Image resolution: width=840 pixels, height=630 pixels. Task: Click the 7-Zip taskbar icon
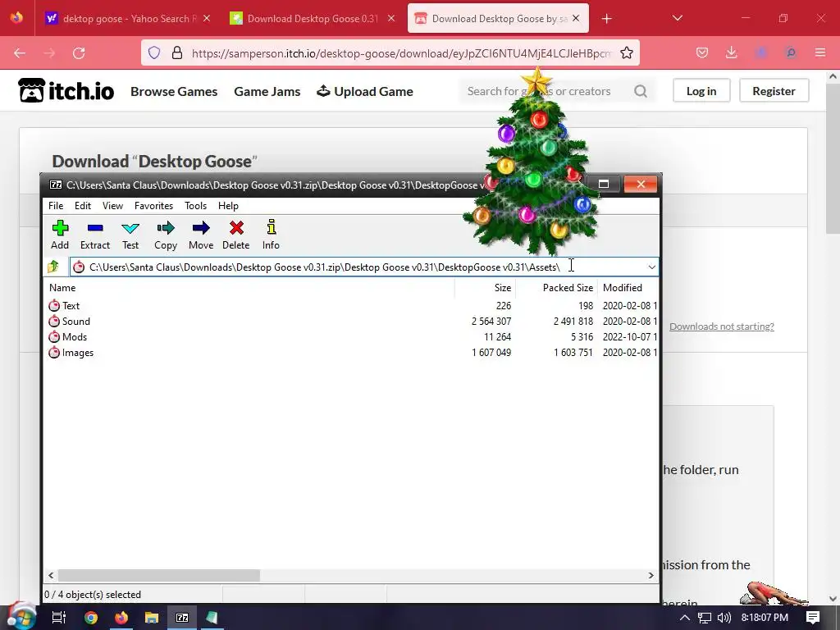182,618
